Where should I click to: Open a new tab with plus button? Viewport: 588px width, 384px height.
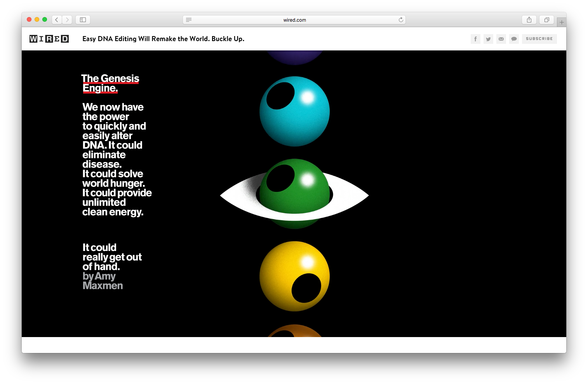point(562,22)
